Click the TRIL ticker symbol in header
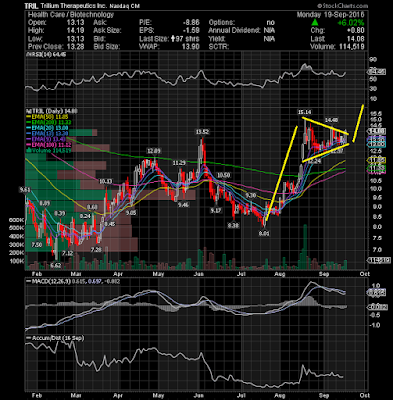Image resolution: width=393 pixels, height=400 pixels. point(32,6)
